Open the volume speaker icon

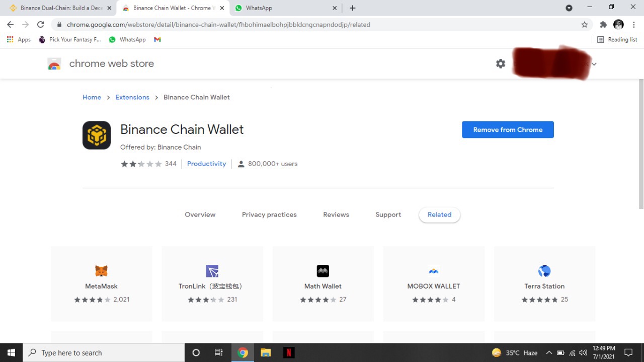[x=583, y=352]
